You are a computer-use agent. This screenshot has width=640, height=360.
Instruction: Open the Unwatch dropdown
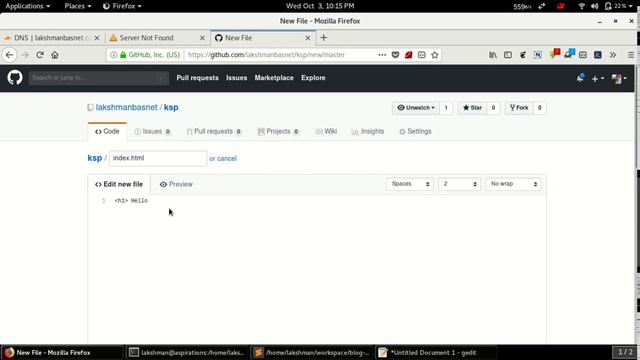click(x=416, y=108)
